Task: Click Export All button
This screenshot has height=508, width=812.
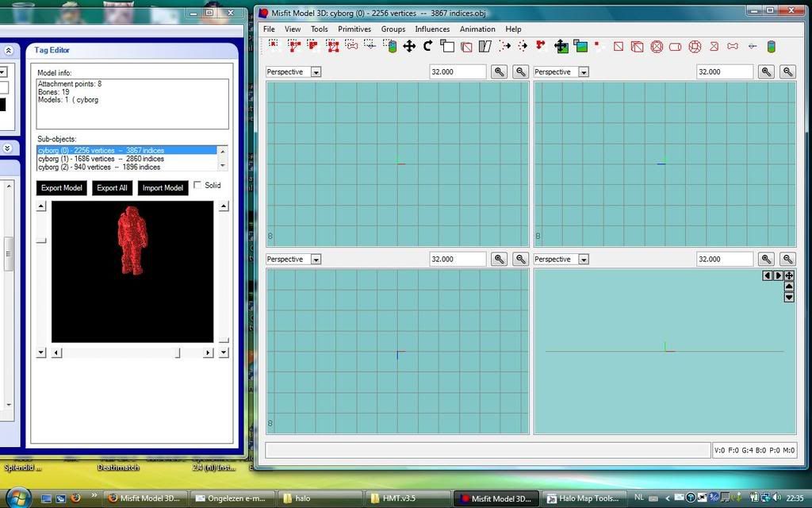Action: pyautogui.click(x=112, y=187)
